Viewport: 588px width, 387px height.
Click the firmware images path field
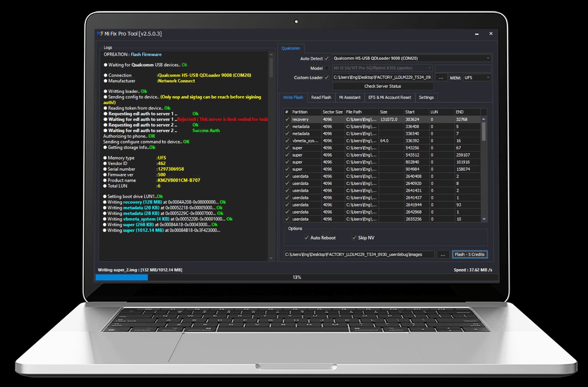(359, 254)
